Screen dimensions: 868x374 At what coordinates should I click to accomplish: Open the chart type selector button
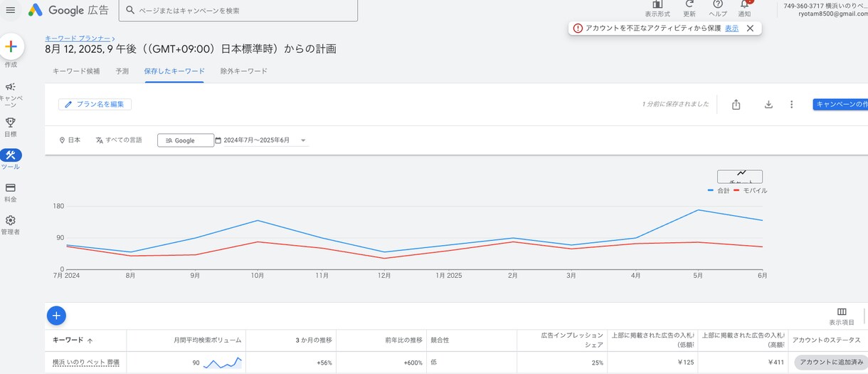[740, 176]
